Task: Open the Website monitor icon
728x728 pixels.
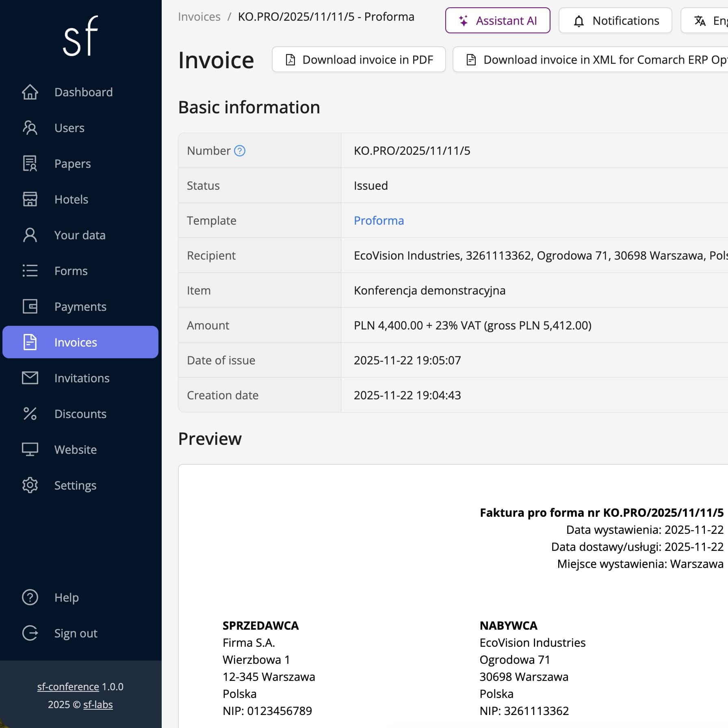Action: point(30,449)
